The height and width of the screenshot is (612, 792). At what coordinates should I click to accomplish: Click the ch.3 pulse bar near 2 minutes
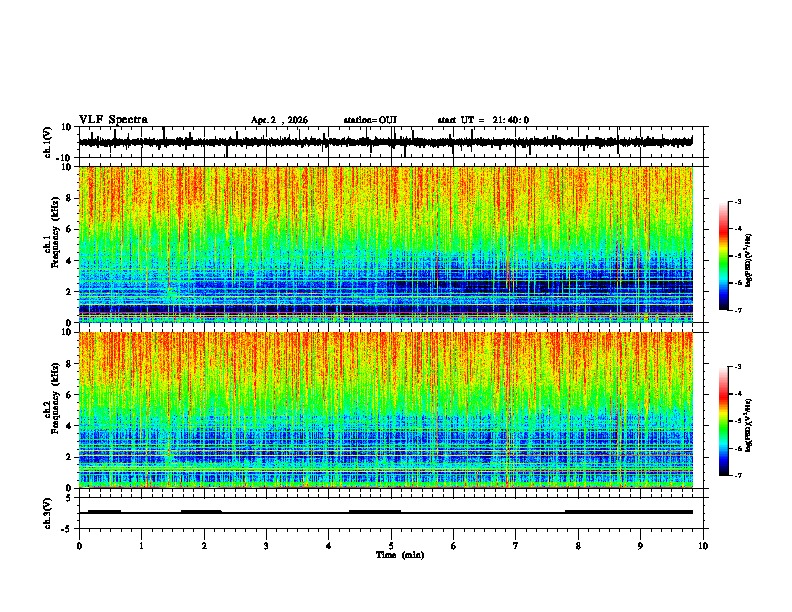pos(201,512)
